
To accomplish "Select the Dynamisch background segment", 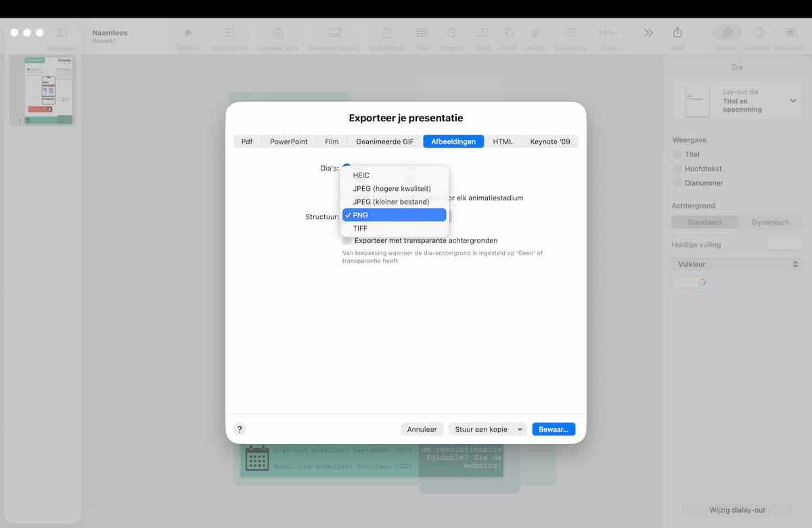I will [770, 222].
